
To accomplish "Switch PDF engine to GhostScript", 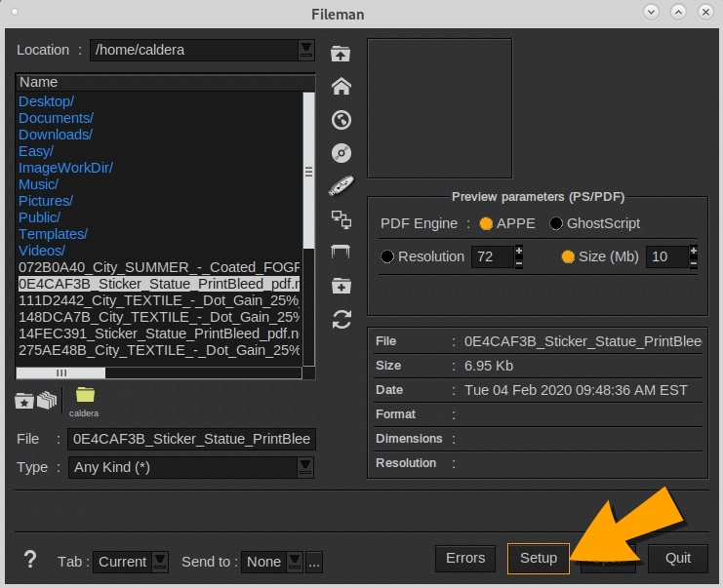I will 557,223.
